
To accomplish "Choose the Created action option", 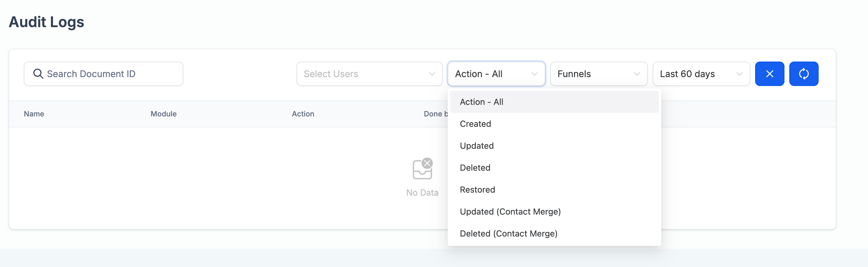I will [475, 124].
